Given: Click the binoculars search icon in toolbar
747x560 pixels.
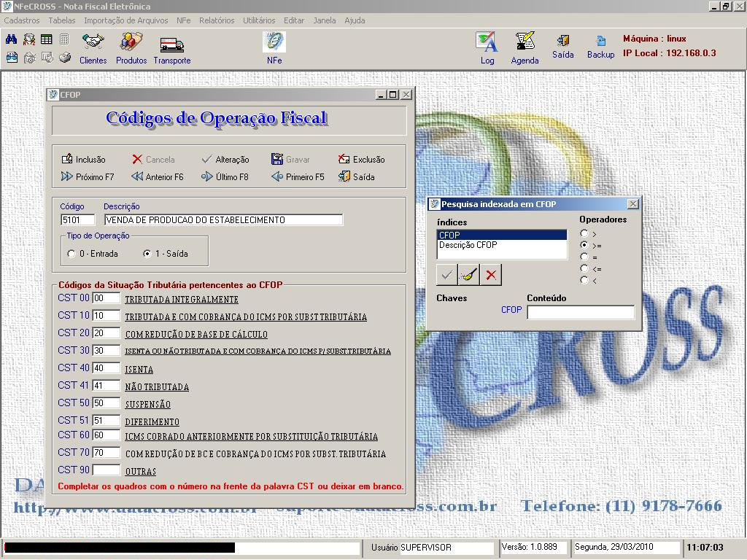Looking at the screenshot, I should (12, 39).
